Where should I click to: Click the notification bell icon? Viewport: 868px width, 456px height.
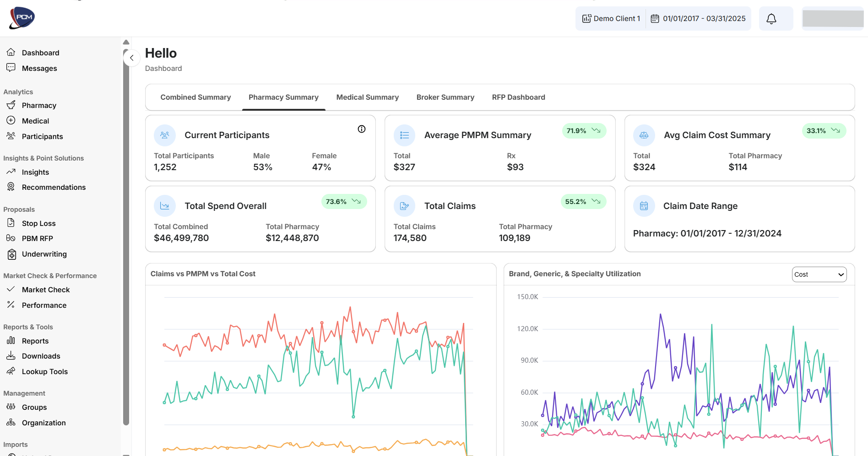(x=771, y=19)
